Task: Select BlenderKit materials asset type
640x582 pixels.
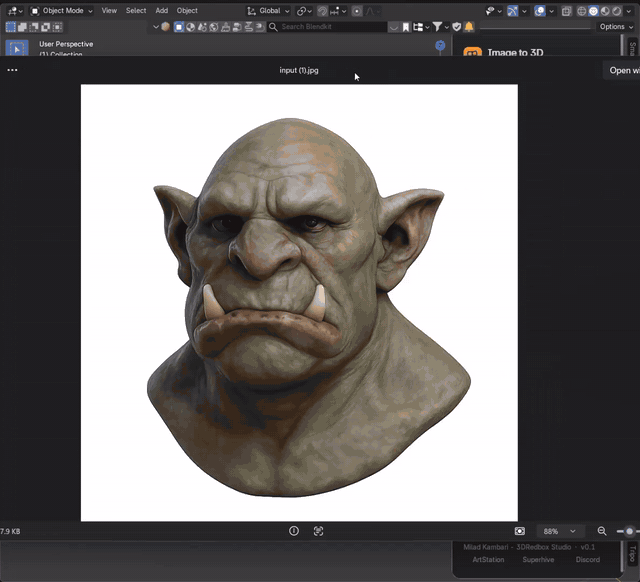Action: (x=190, y=27)
